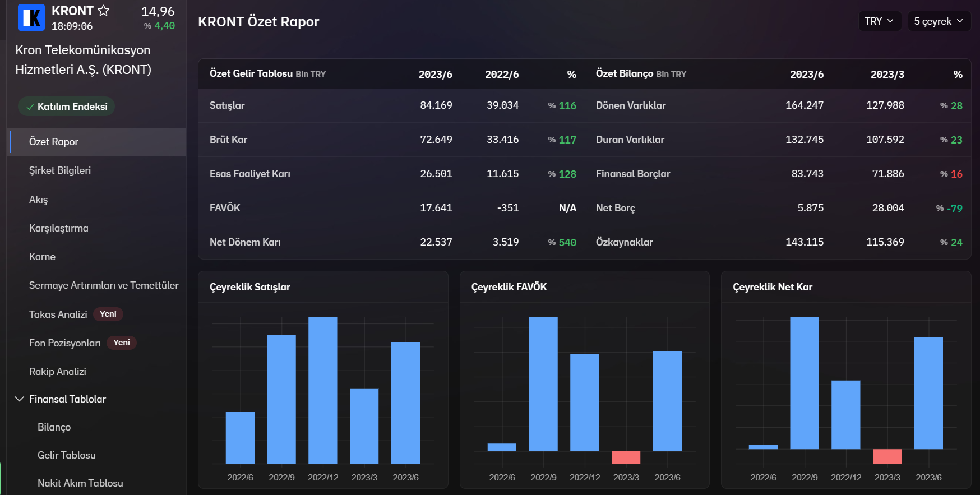Click the KRONT company logo icon
The height and width of the screenshot is (495, 980).
(x=31, y=17)
